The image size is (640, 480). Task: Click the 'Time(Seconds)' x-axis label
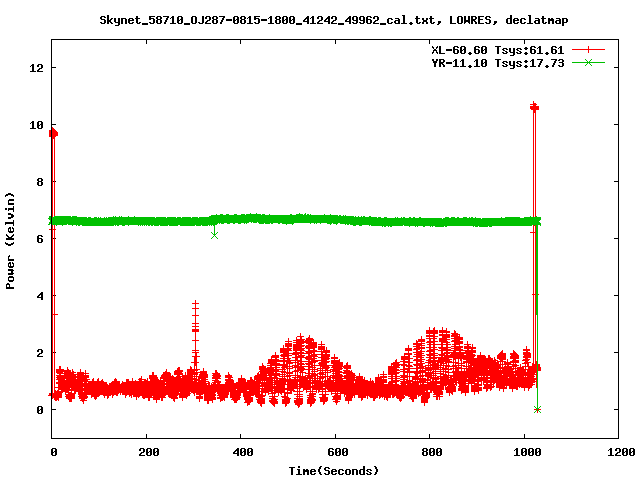334,470
